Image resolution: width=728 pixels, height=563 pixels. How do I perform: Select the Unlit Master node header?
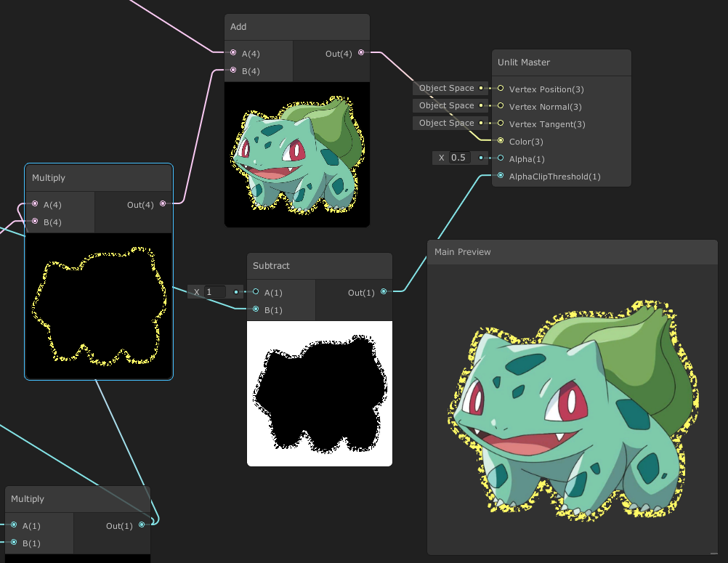pos(562,62)
